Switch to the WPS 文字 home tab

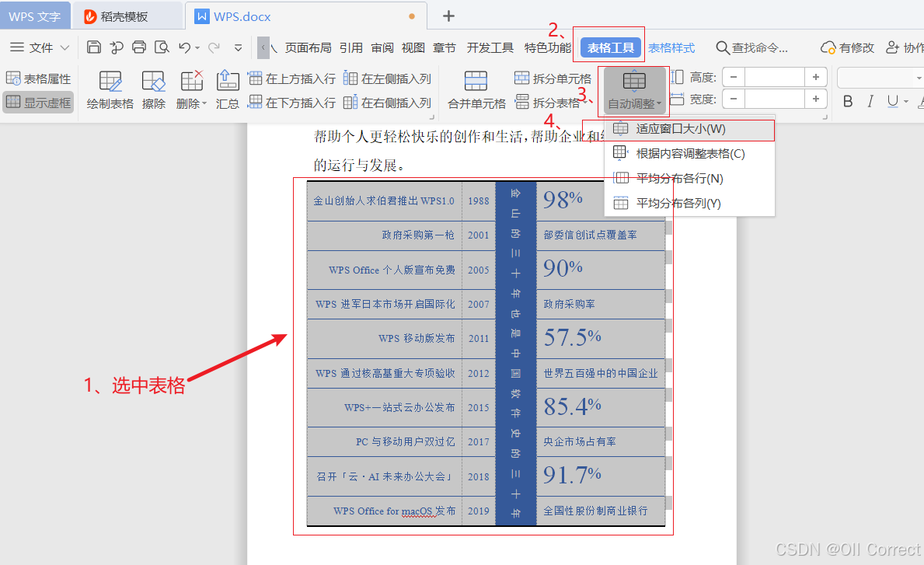point(35,16)
